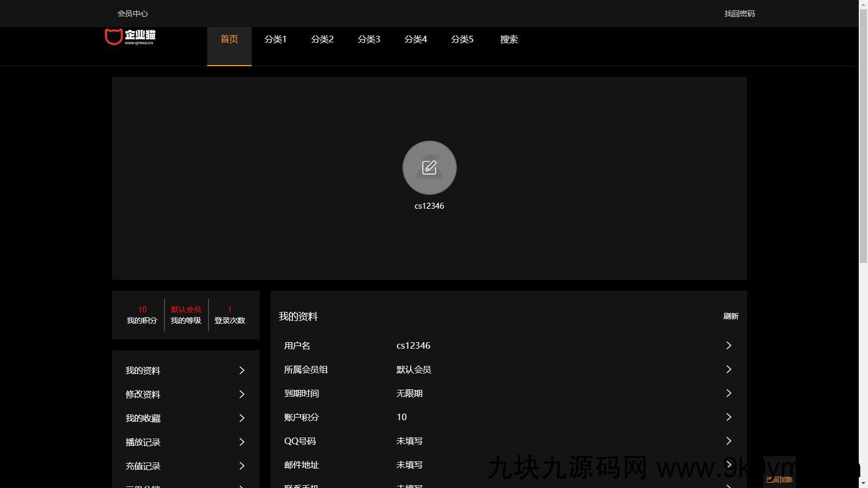This screenshot has height=488, width=868.
Task: Click 刷新 to refresh profile data
Action: [731, 316]
